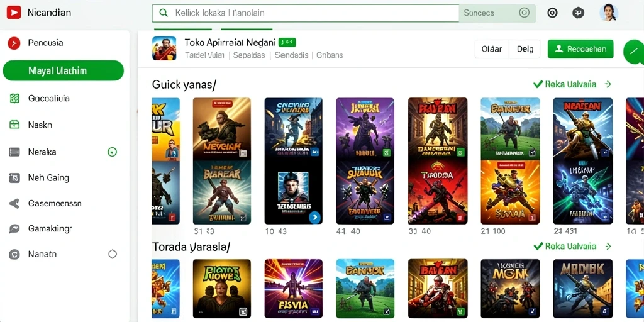Switch to the Sendadis tab
This screenshot has width=644, height=322.
291,55
